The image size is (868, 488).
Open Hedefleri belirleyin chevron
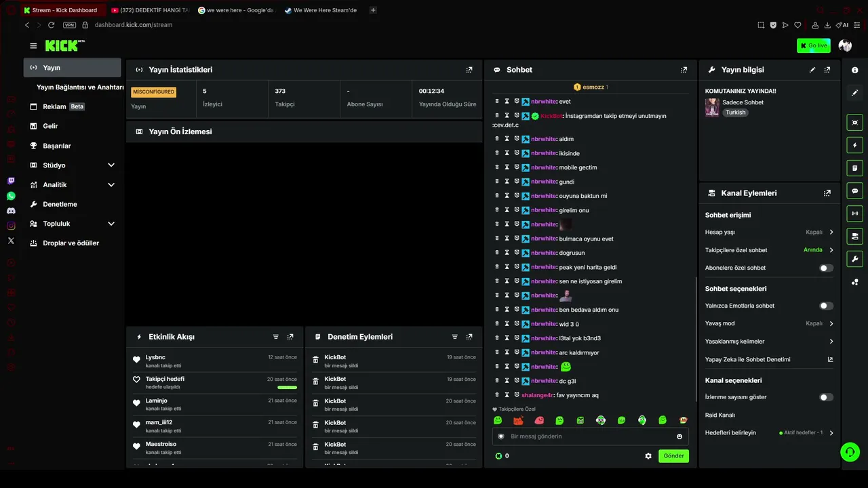coord(831,433)
